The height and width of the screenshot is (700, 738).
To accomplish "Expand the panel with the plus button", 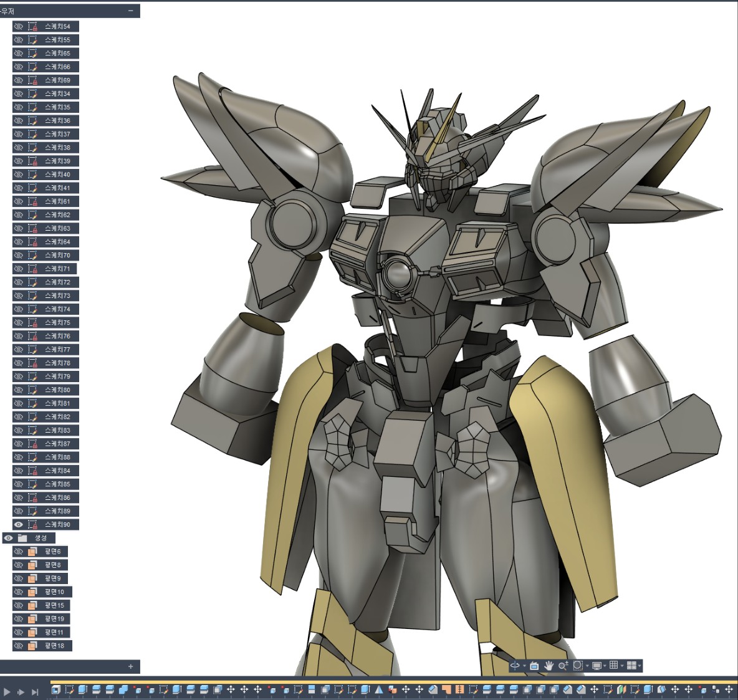I will click(x=130, y=666).
